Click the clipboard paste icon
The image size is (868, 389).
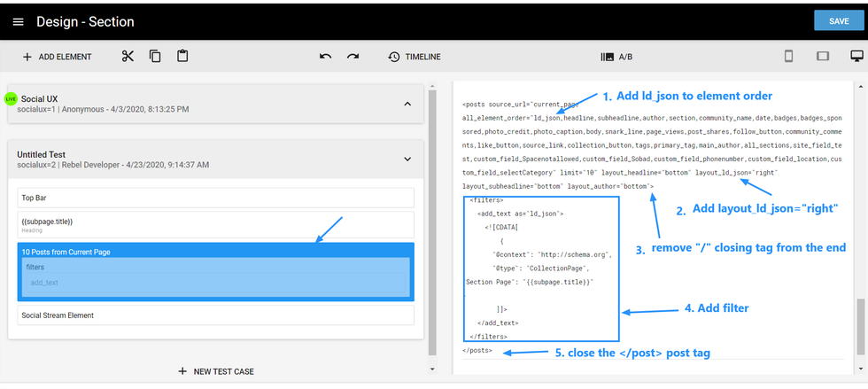(x=182, y=57)
